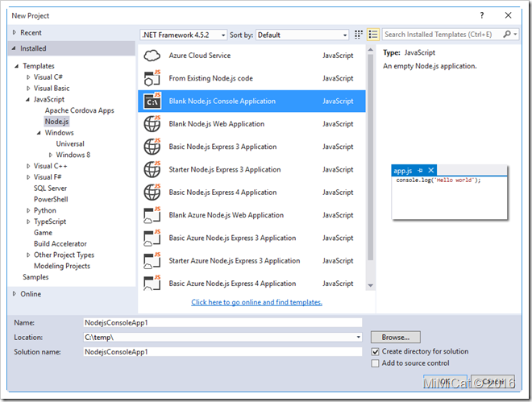Click the pin icon on app.js preview tab
This screenshot has width=532, height=402.
tap(420, 171)
